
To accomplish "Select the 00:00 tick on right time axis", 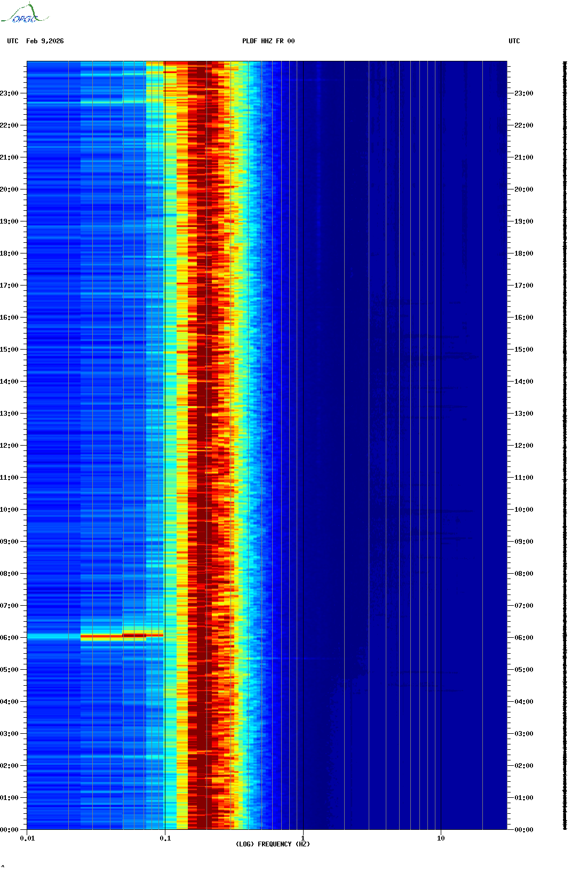I will click(x=523, y=830).
